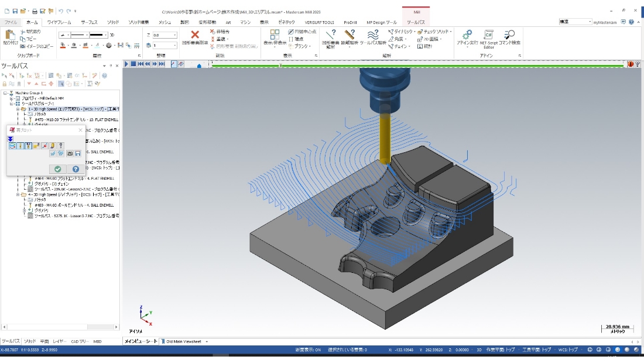Step forward one move in backplot playback
Image resolution: width=644 pixels, height=363 pixels.
(x=155, y=64)
